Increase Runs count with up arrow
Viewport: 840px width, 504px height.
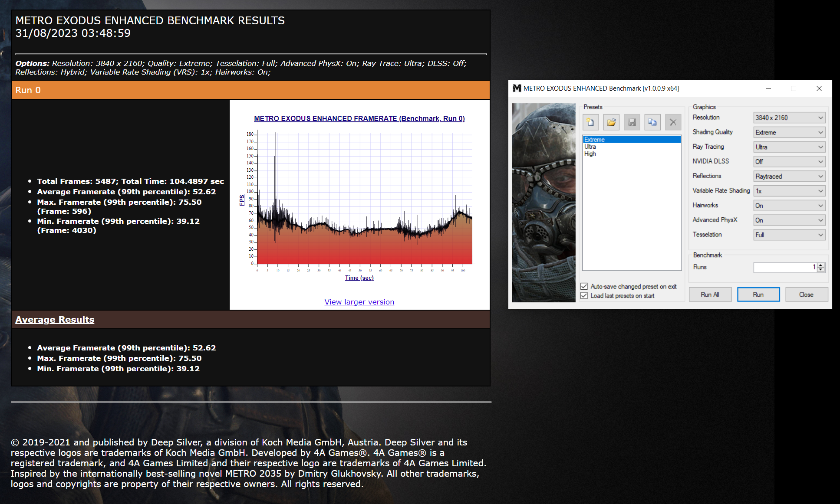click(x=820, y=265)
